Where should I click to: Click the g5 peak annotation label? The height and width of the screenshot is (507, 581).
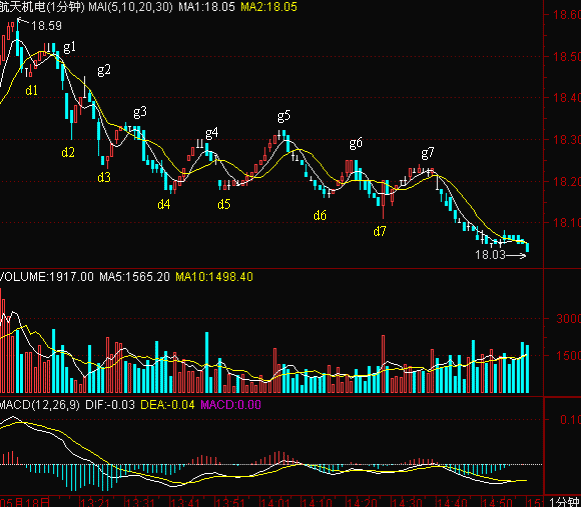pos(283,116)
